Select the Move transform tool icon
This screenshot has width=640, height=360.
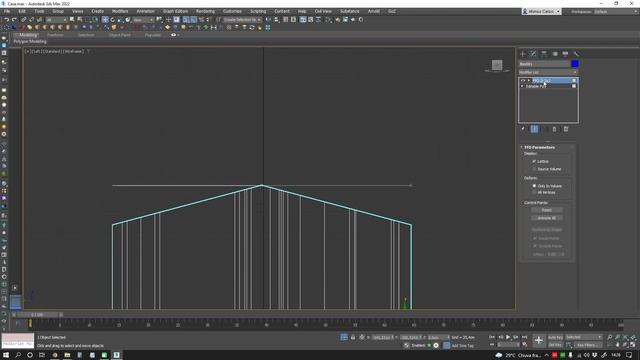105,20
